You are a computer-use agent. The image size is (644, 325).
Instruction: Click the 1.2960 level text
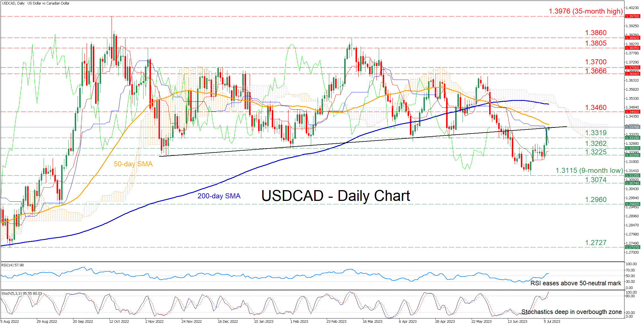596,200
